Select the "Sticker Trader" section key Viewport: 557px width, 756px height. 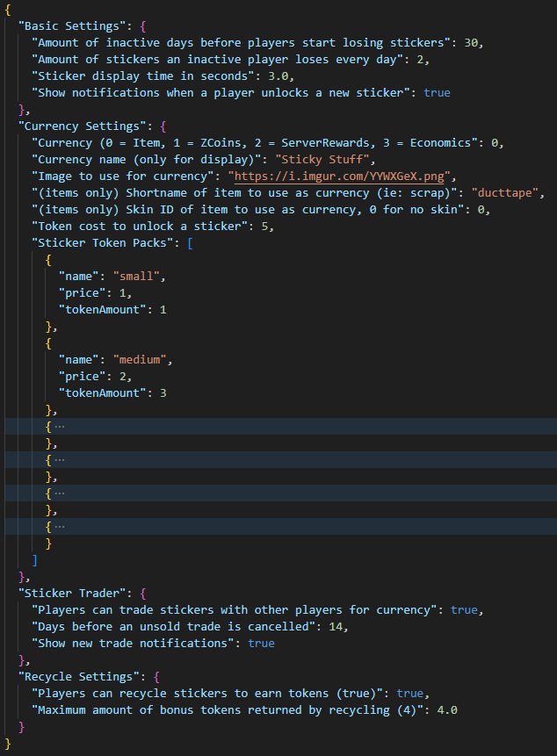[76, 594]
